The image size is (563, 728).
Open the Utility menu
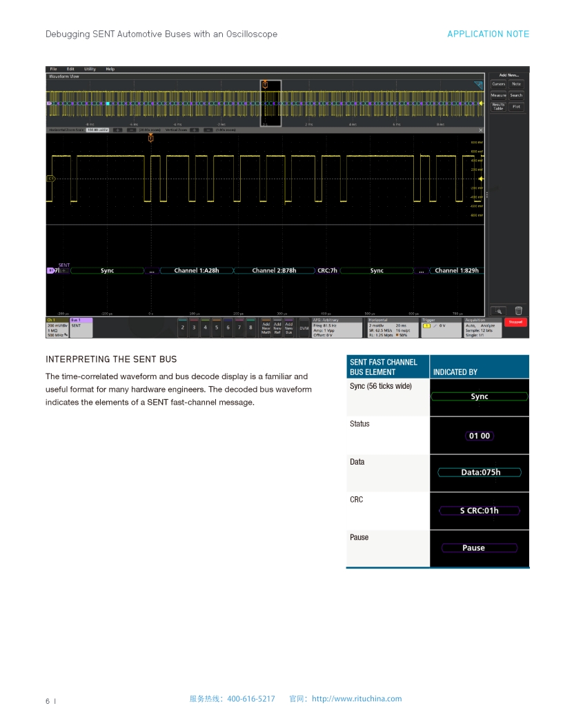coord(90,69)
